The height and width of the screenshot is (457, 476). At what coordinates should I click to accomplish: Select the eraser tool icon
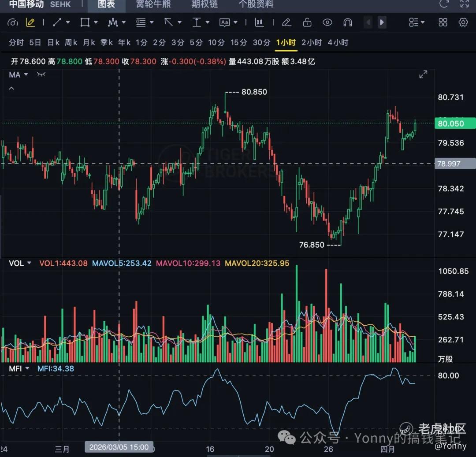pos(286,22)
